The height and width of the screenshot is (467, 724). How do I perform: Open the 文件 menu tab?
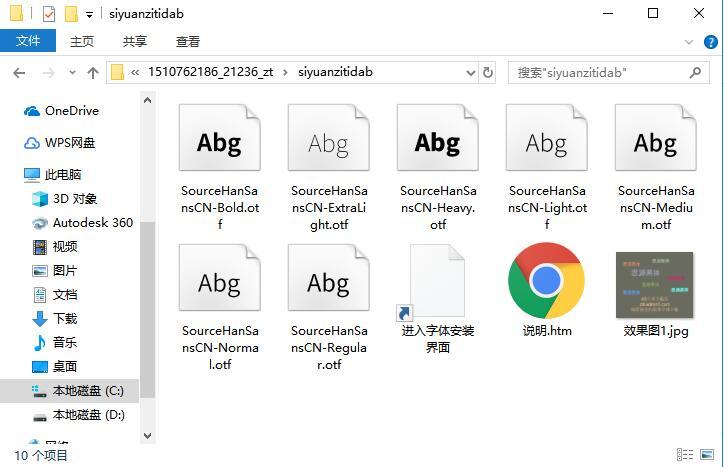click(x=28, y=41)
